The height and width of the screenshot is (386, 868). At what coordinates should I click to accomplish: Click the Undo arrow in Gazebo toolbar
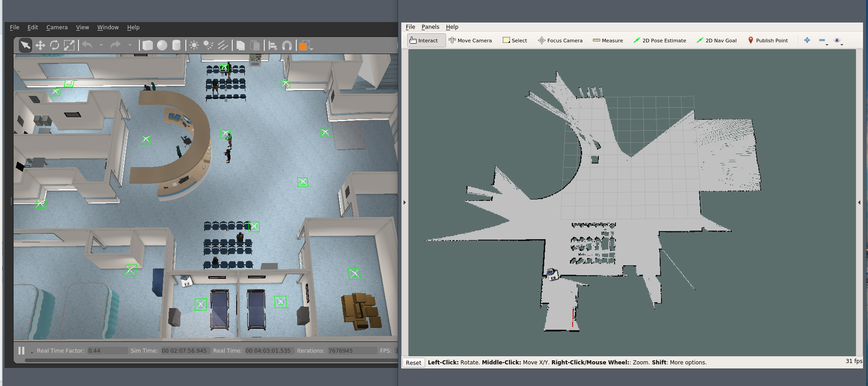(x=87, y=45)
